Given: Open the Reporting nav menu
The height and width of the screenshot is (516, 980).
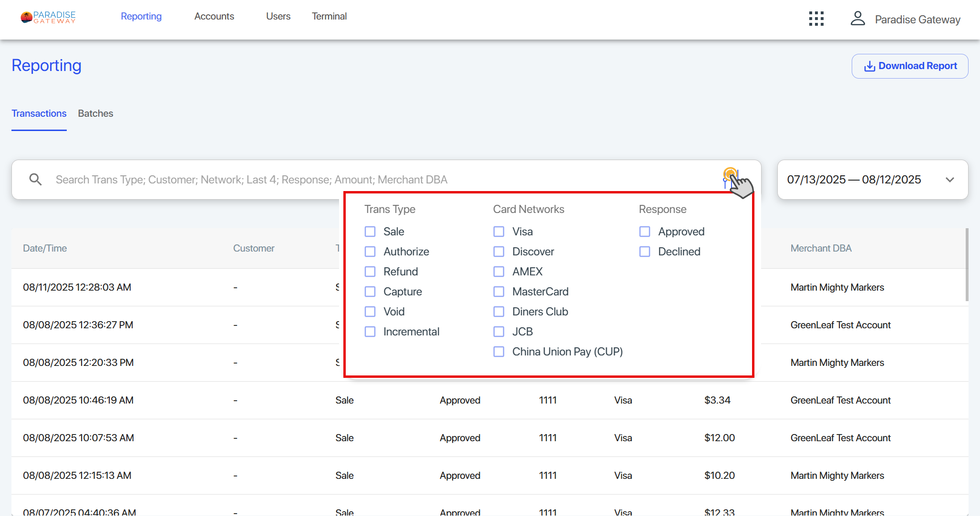Looking at the screenshot, I should tap(141, 16).
